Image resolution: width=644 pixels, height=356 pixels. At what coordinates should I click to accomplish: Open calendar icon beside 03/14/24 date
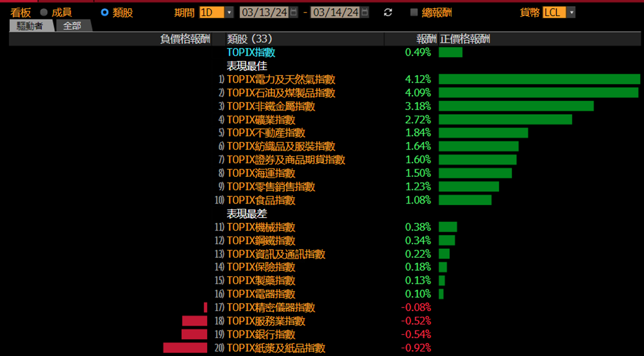[365, 12]
